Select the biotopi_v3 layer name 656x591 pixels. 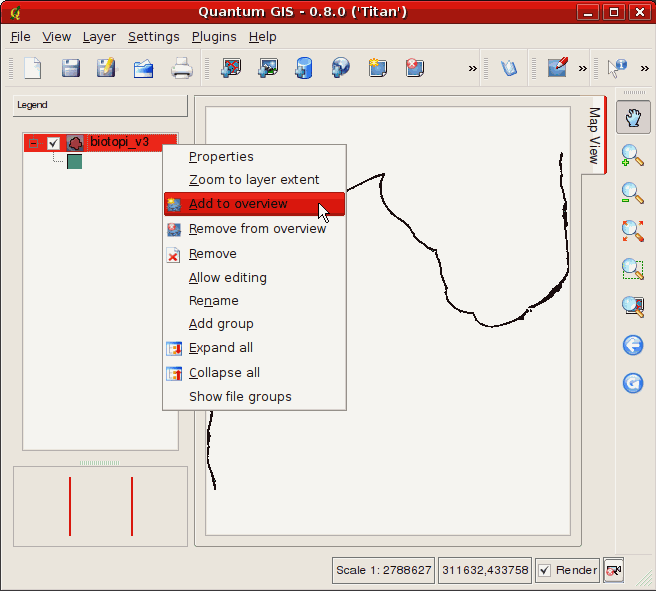click(120, 142)
